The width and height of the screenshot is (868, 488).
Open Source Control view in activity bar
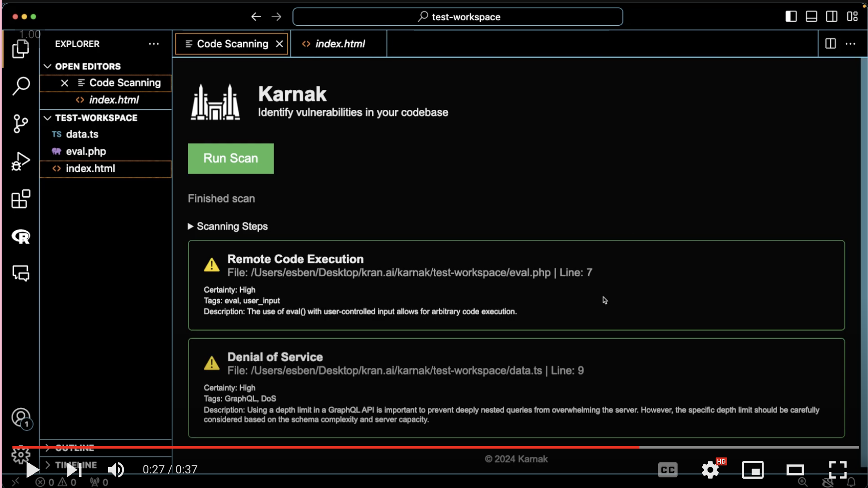click(x=21, y=124)
